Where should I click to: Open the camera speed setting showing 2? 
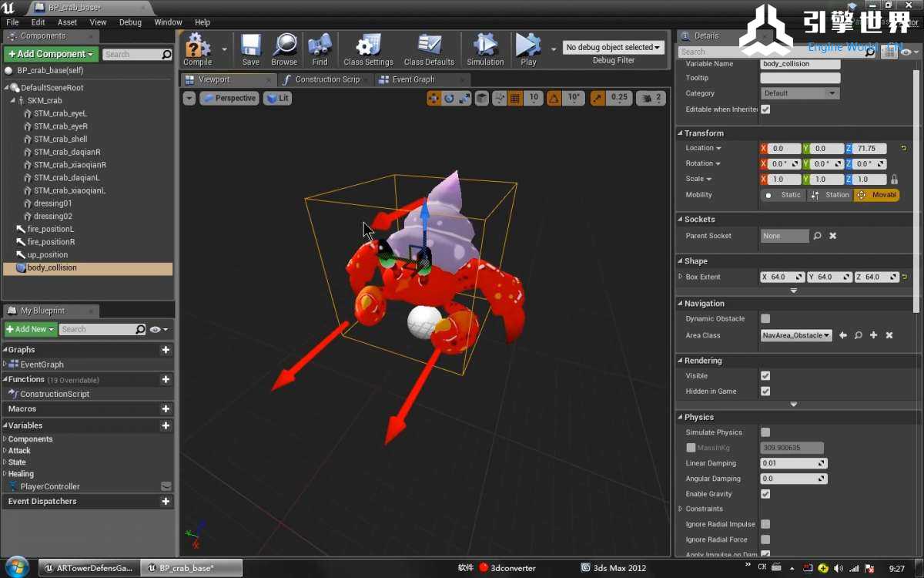pyautogui.click(x=651, y=98)
